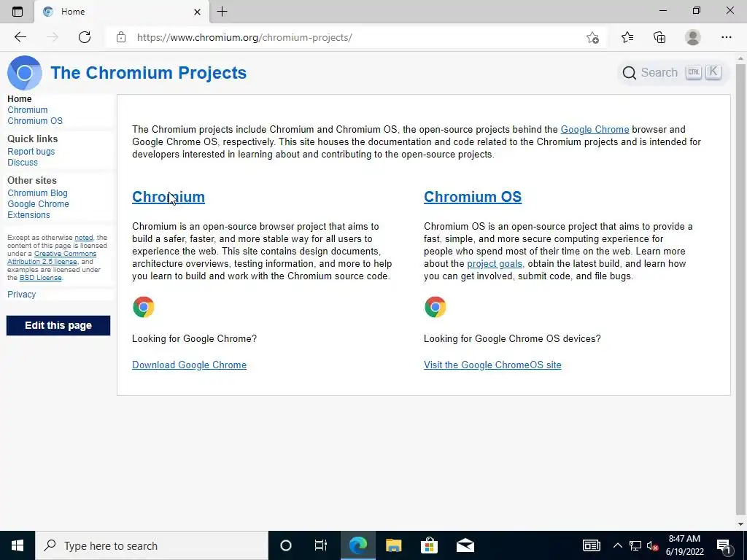Open File Explorer from taskbar
Screen dimensions: 747x560
393,545
